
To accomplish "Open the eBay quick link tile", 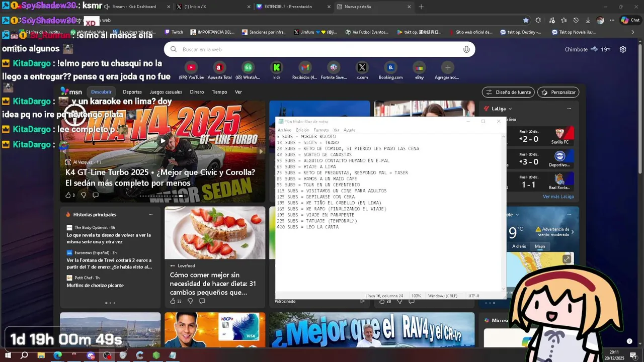I will (419, 70).
